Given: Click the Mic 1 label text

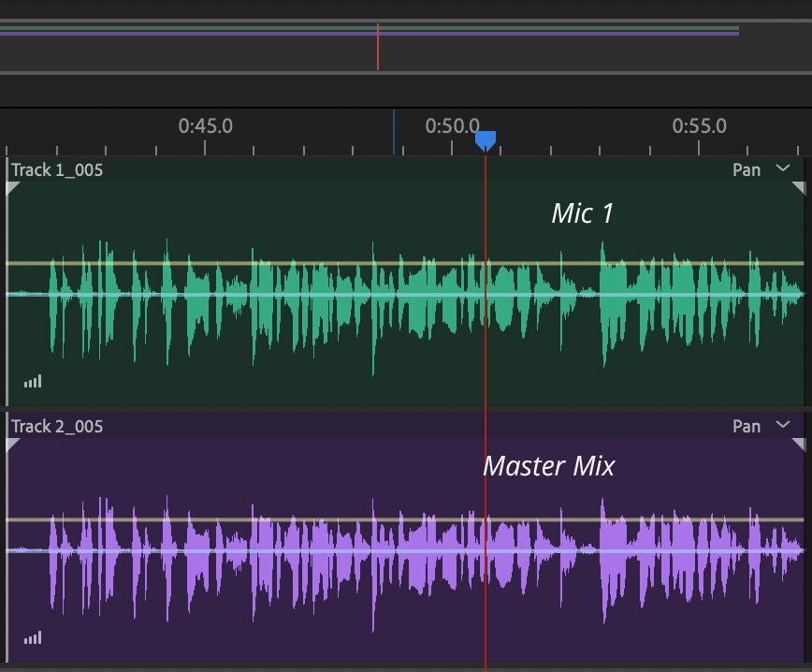Looking at the screenshot, I should 583,213.
